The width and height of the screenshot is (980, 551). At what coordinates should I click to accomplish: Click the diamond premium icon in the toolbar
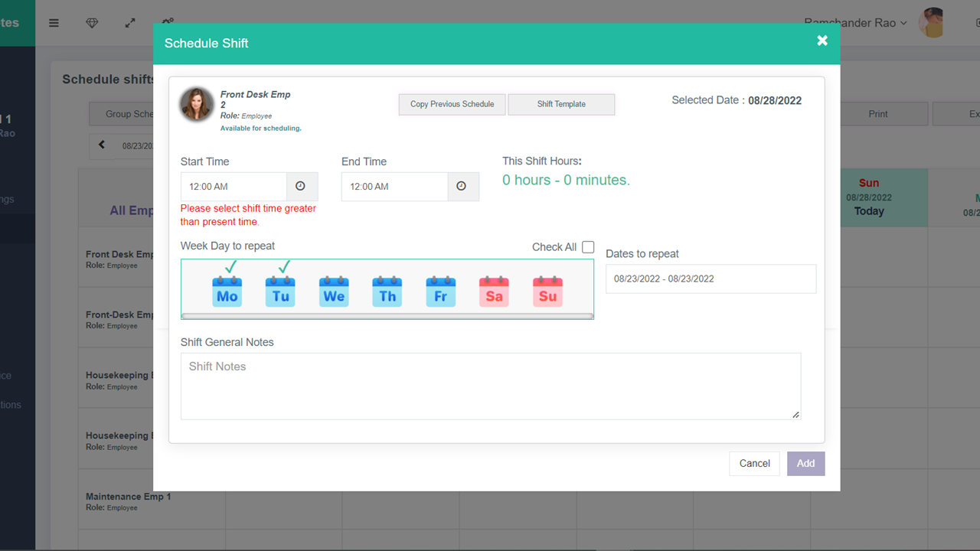(x=92, y=23)
